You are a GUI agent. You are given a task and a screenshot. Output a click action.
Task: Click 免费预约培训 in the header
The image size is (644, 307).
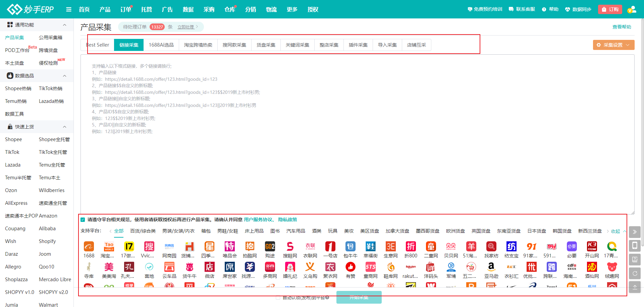(x=485, y=9)
